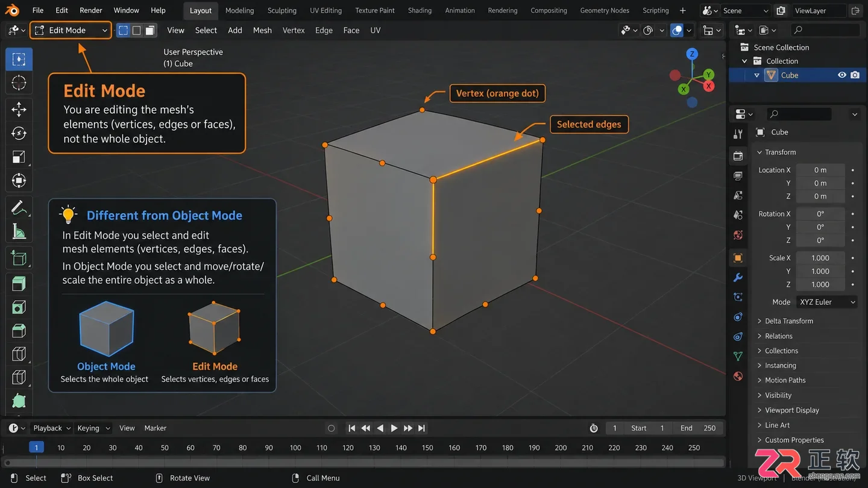Jump to the start frame button
Viewport: 868px width, 488px height.
point(352,428)
